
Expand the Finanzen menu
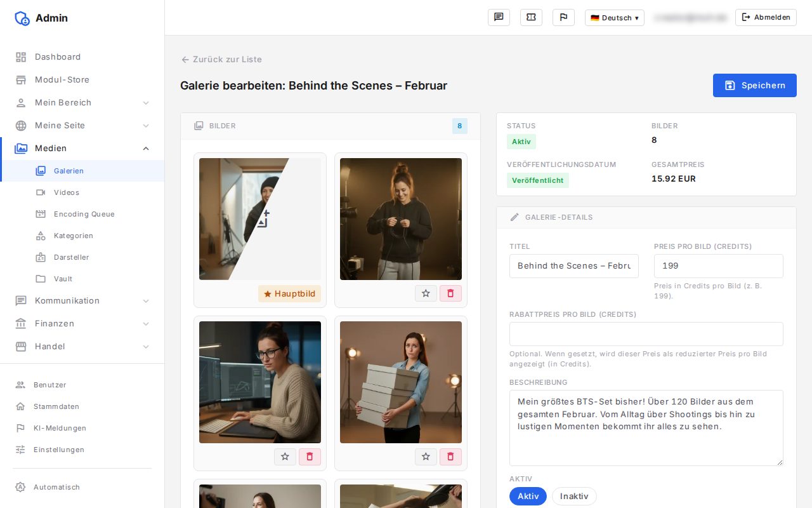pyautogui.click(x=82, y=324)
